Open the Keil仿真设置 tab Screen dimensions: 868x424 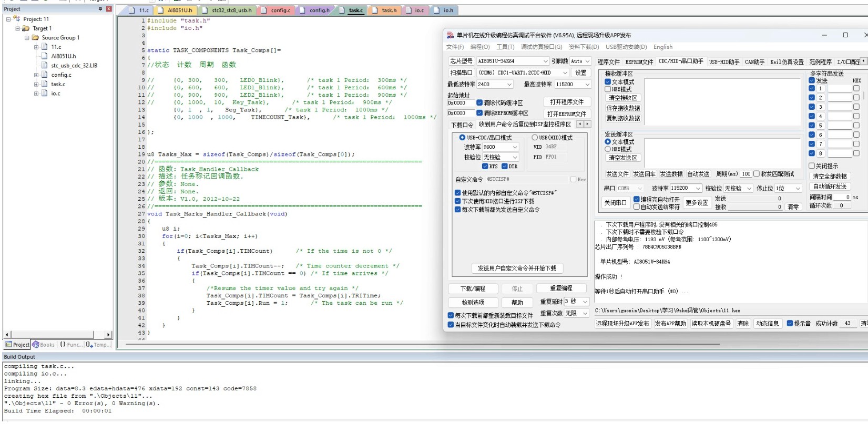click(787, 62)
